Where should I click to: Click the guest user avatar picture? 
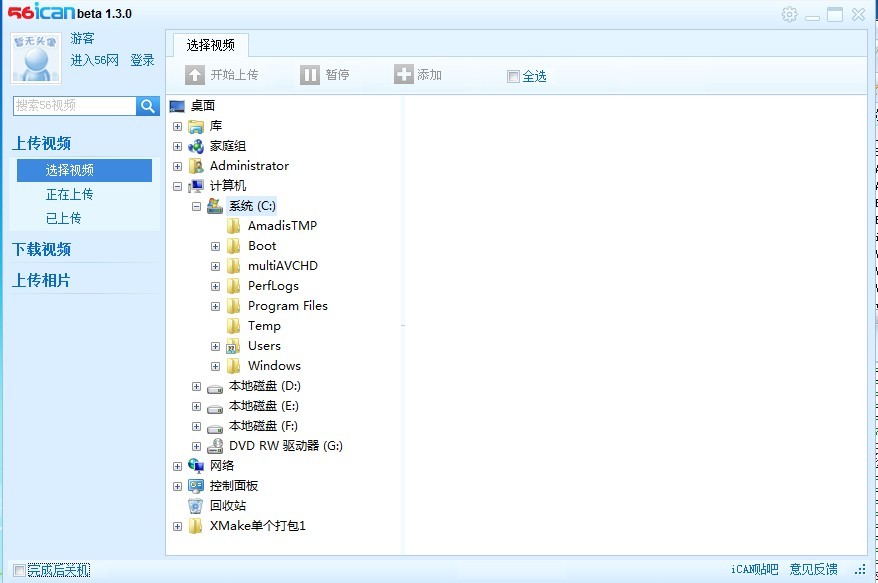pos(36,58)
